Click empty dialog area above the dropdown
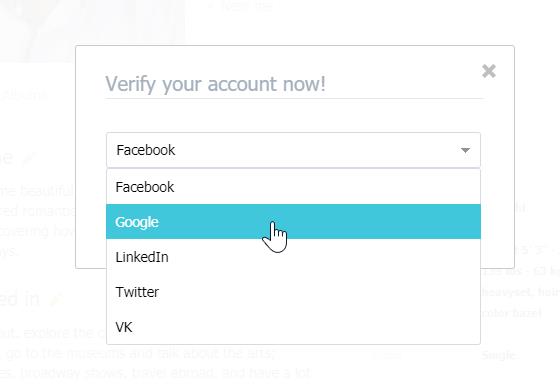This screenshot has width=560, height=391. pyautogui.click(x=295, y=116)
